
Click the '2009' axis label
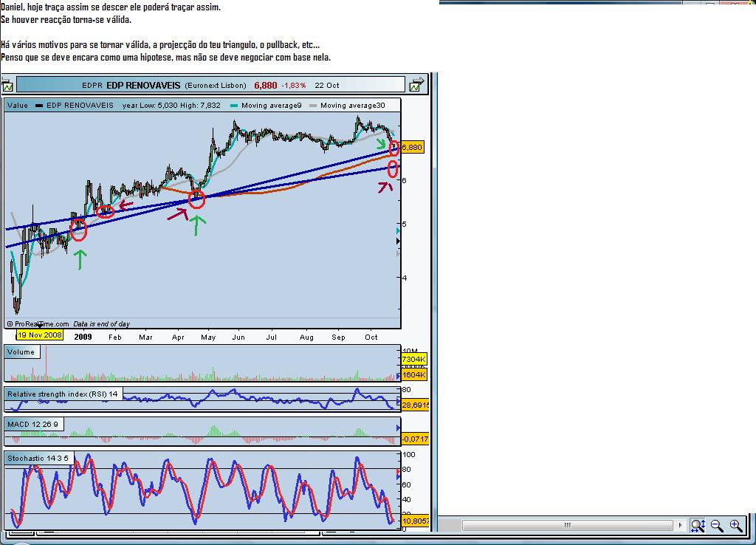coord(83,337)
